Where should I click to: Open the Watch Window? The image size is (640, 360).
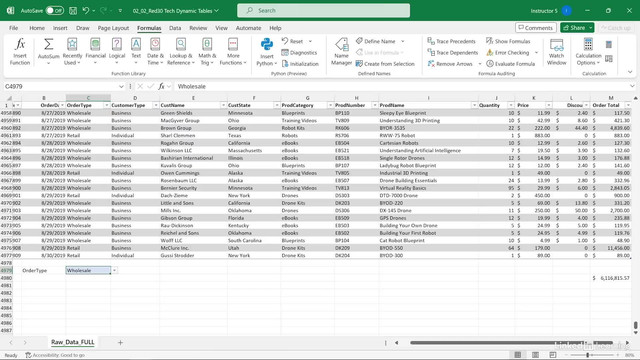click(556, 51)
